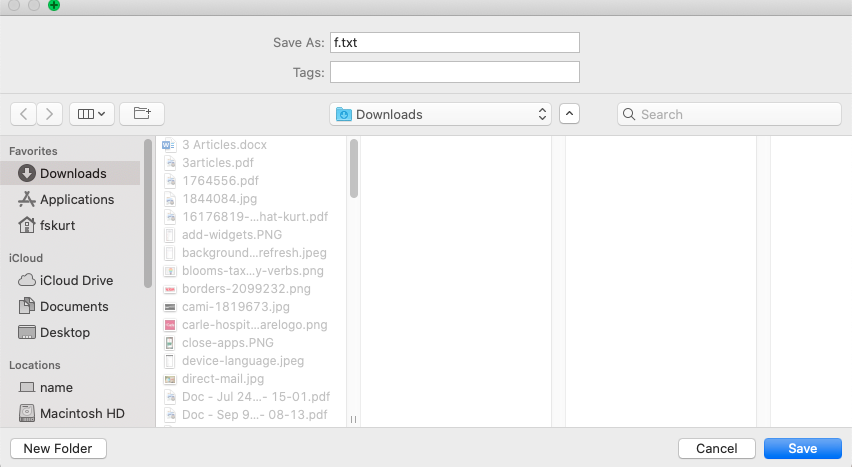Click the PDF icon of 3articles.pdf

pos(170,163)
